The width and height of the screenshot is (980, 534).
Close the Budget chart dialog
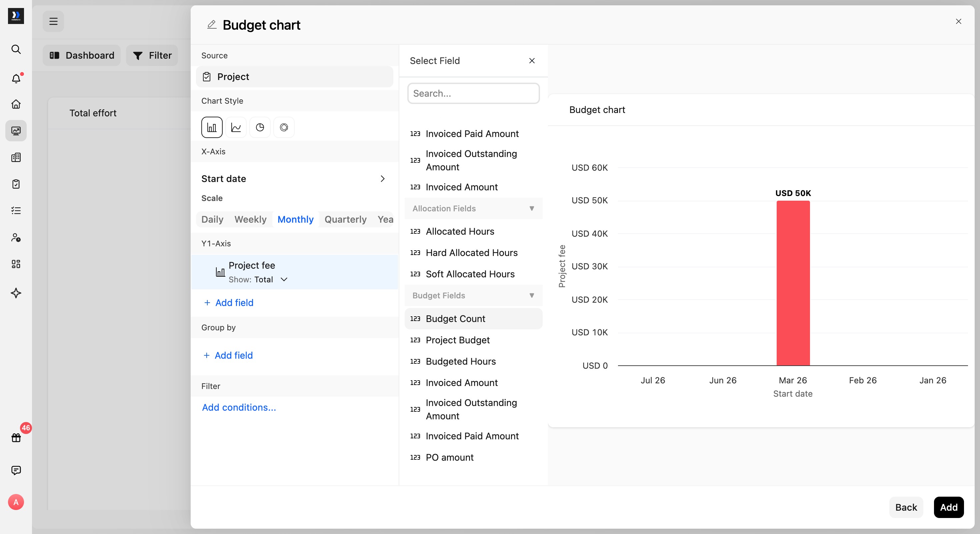[958, 22]
